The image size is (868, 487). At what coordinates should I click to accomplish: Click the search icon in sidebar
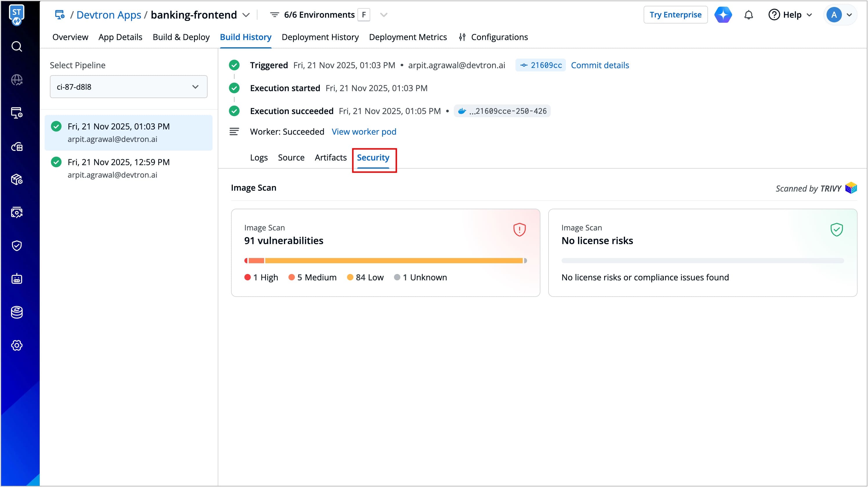(x=17, y=46)
